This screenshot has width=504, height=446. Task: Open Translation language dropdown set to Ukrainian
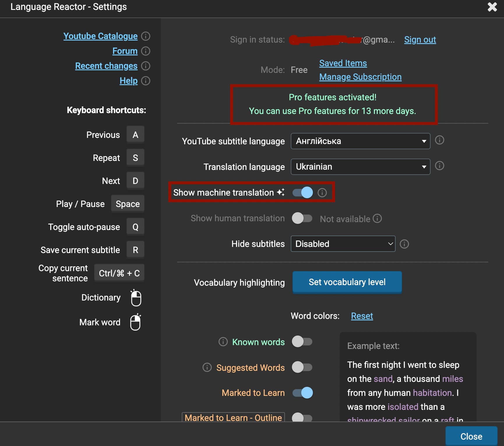tap(360, 167)
